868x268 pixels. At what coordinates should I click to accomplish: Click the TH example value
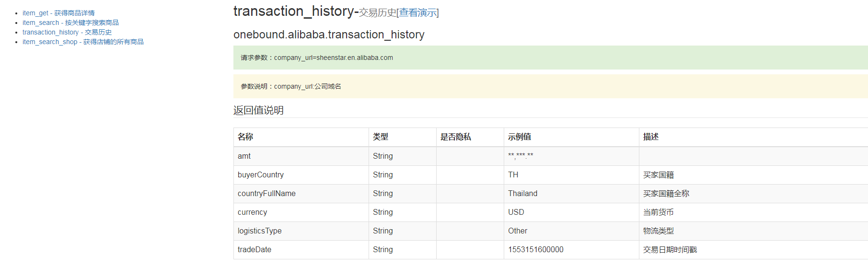513,175
